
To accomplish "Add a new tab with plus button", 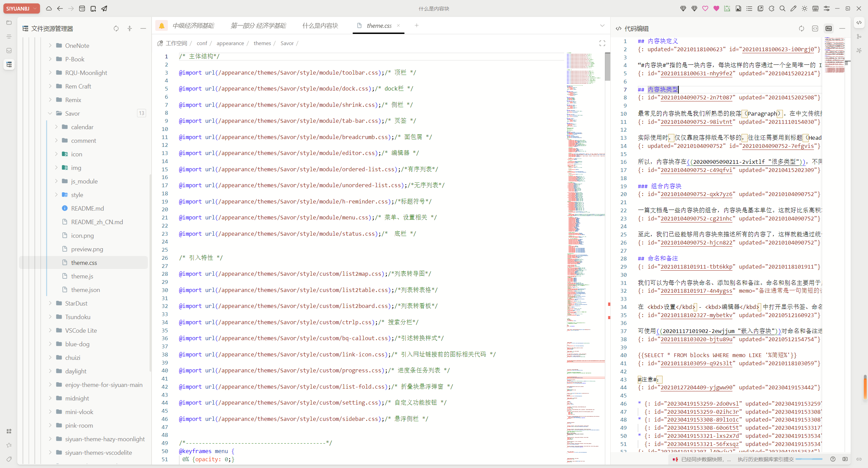I will pos(417,25).
